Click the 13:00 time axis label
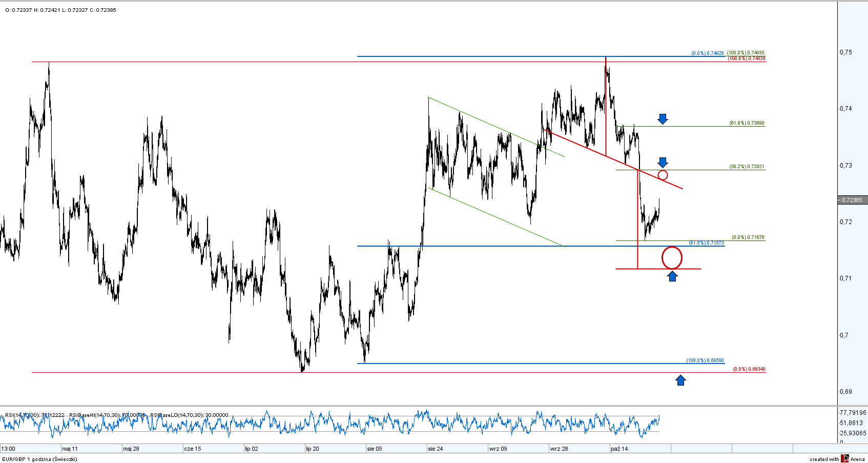 point(8,449)
